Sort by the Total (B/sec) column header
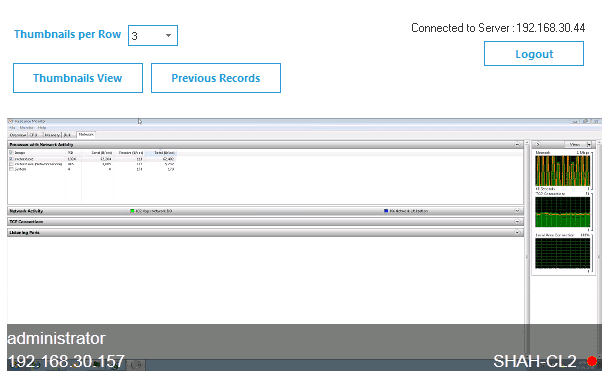The height and width of the screenshot is (382, 612). [x=160, y=153]
